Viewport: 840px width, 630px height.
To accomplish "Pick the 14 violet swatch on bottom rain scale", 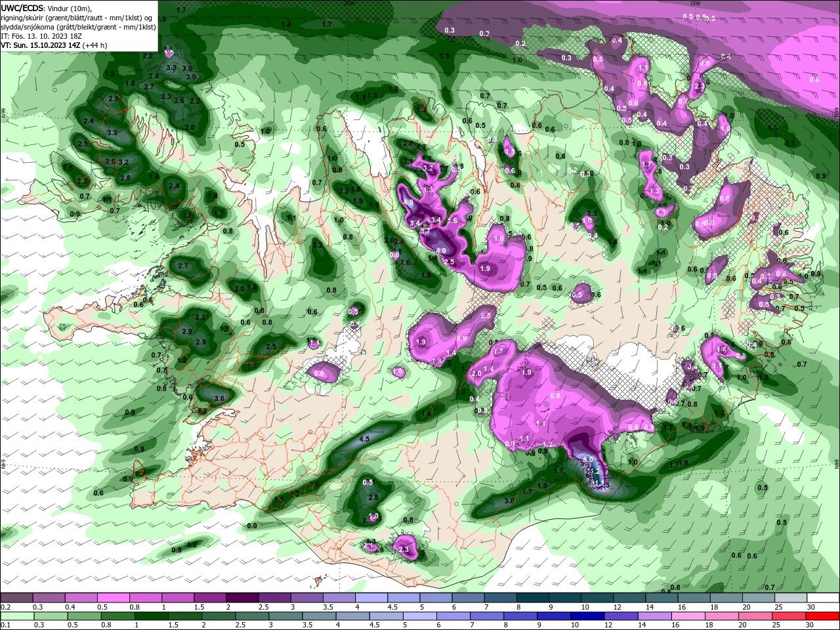I will click(x=655, y=616).
